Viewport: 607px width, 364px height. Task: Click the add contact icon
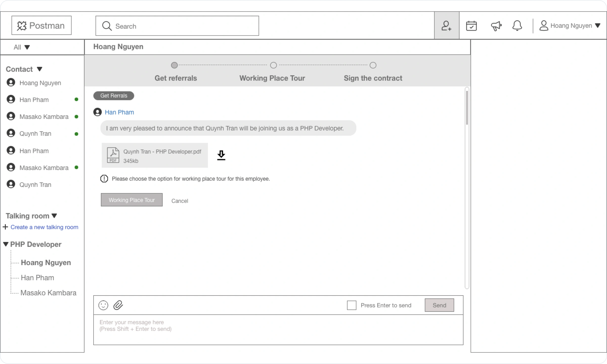click(446, 26)
